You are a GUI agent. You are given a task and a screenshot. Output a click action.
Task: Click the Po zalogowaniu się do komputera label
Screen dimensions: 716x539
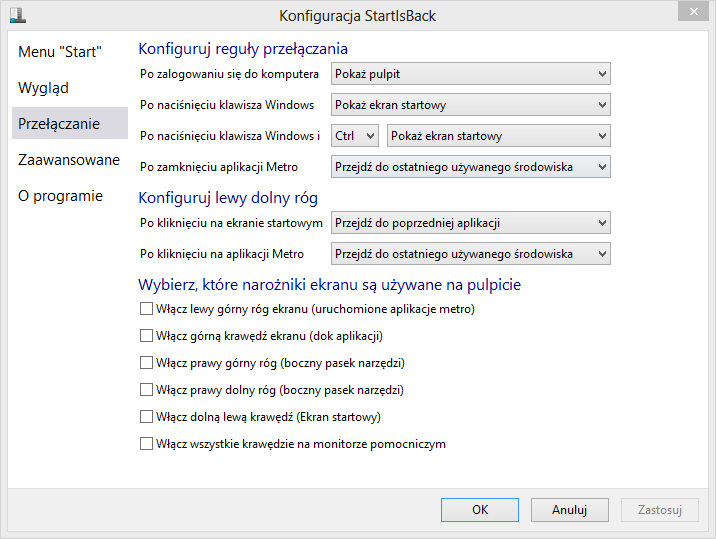[x=229, y=74]
